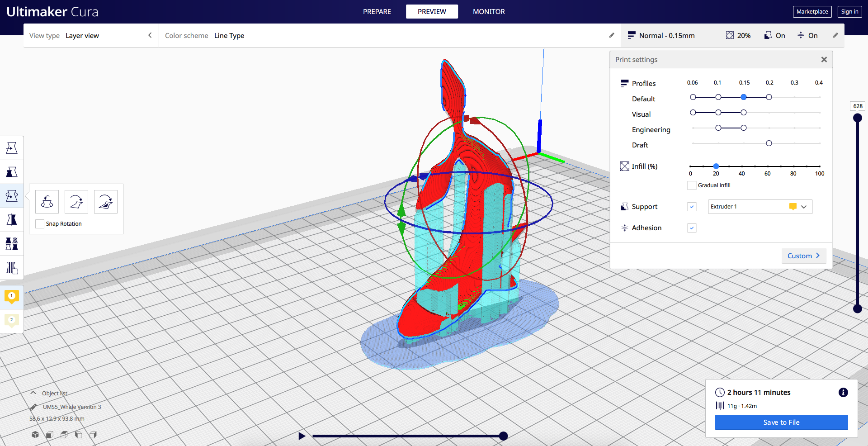Switch to the 3D view orientation icon
The width and height of the screenshot is (868, 446).
pyautogui.click(x=35, y=435)
